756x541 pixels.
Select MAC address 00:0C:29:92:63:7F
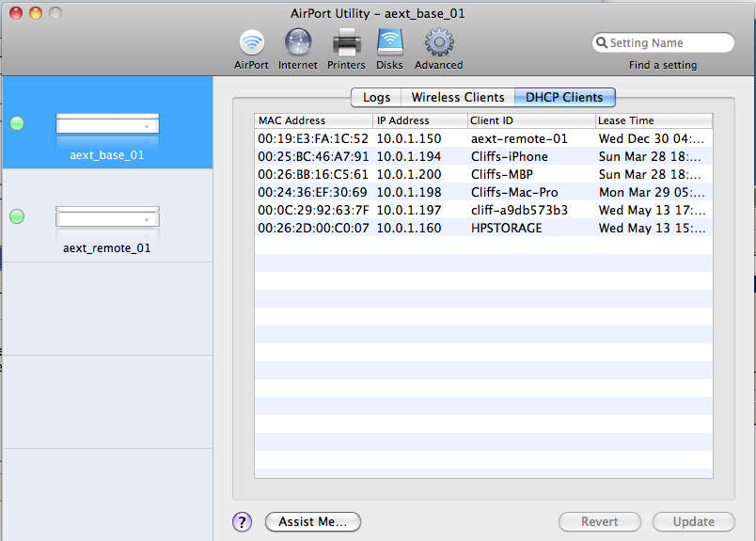[x=313, y=211]
